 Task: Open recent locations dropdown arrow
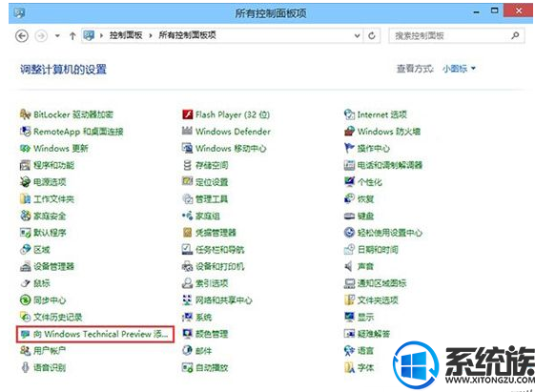click(57, 35)
